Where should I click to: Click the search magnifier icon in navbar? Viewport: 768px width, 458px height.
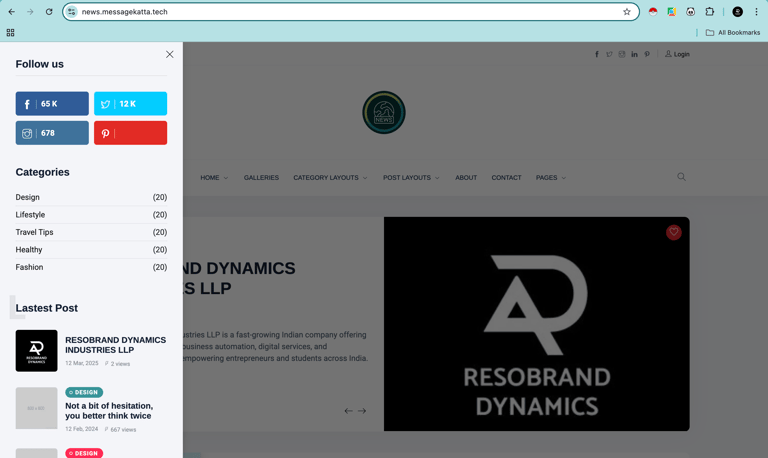681,177
